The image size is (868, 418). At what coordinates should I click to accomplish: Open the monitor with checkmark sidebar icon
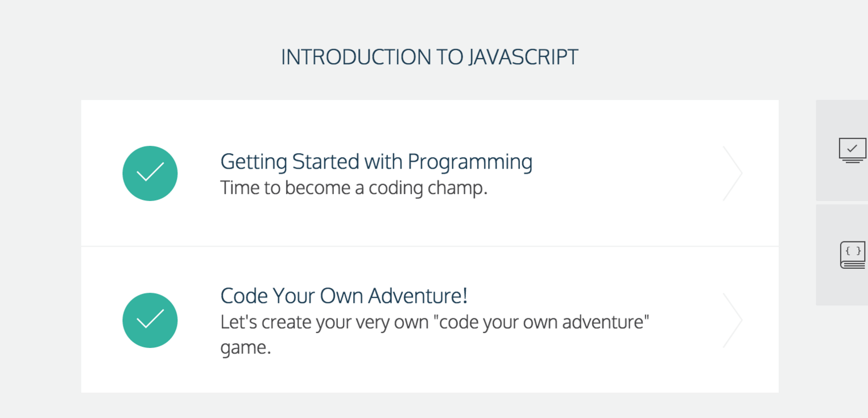click(x=852, y=150)
